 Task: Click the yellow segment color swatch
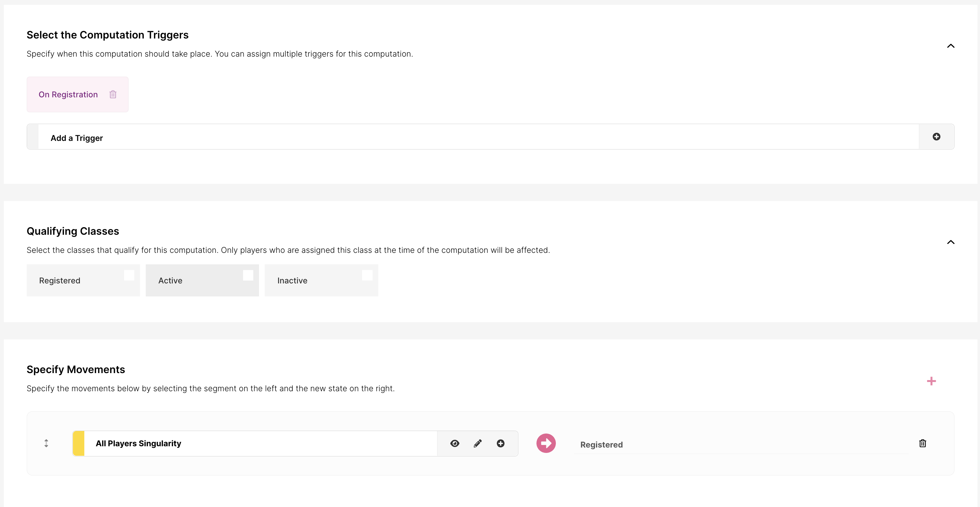78,443
